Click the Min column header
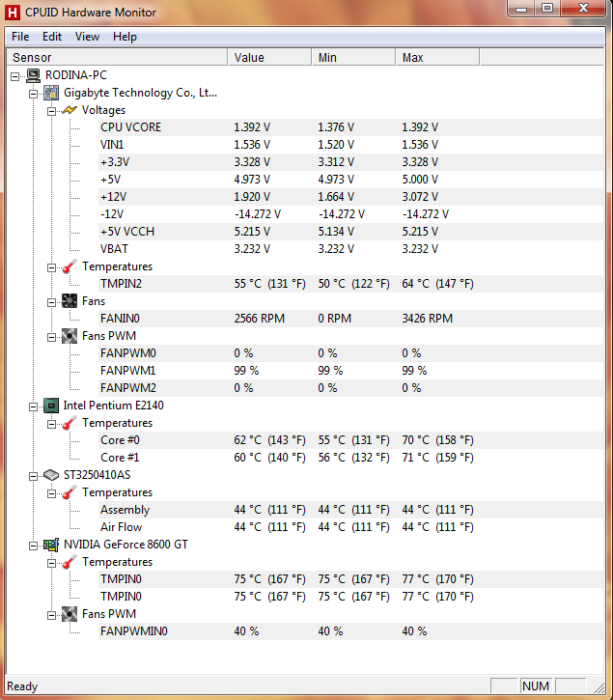The width and height of the screenshot is (613, 700). point(353,58)
